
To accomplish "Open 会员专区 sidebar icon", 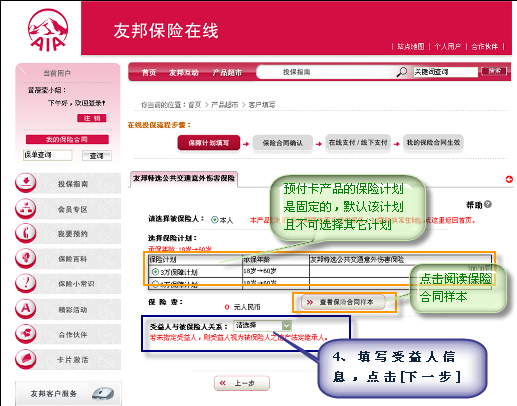I will (26, 208).
